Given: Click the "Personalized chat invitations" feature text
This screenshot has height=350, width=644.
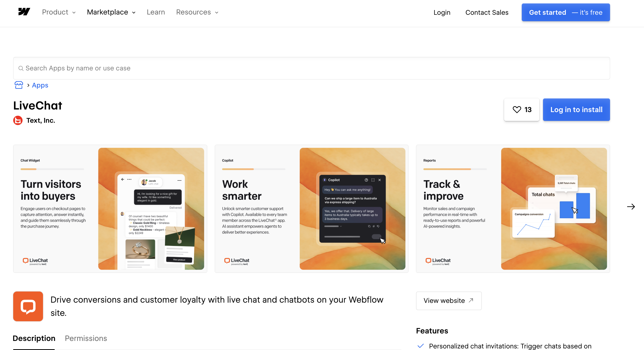Looking at the screenshot, I should pos(510,346).
